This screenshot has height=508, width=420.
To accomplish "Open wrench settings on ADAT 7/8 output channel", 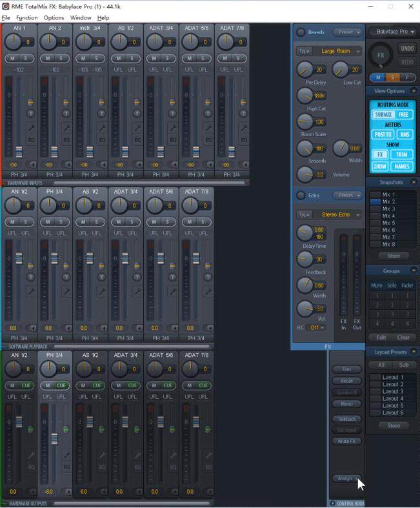I will 208,455.
